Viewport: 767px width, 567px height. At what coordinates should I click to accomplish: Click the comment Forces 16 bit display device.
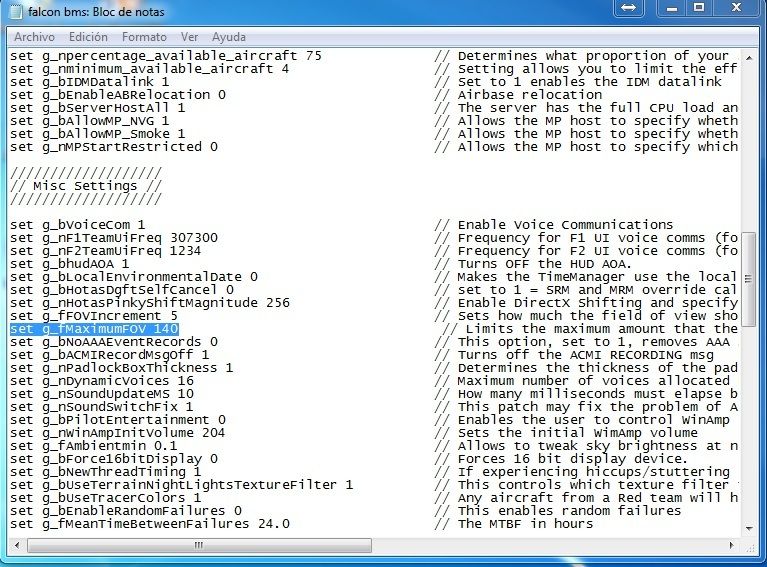coord(561,459)
